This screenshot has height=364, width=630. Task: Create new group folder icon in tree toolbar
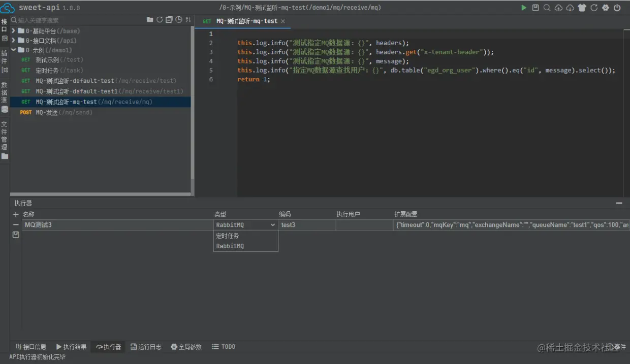(150, 20)
